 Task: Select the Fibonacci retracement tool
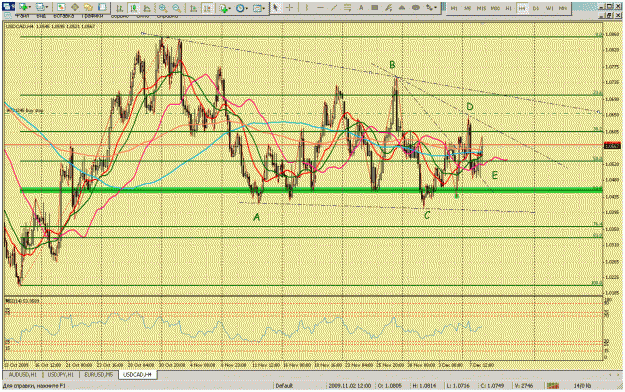point(348,8)
